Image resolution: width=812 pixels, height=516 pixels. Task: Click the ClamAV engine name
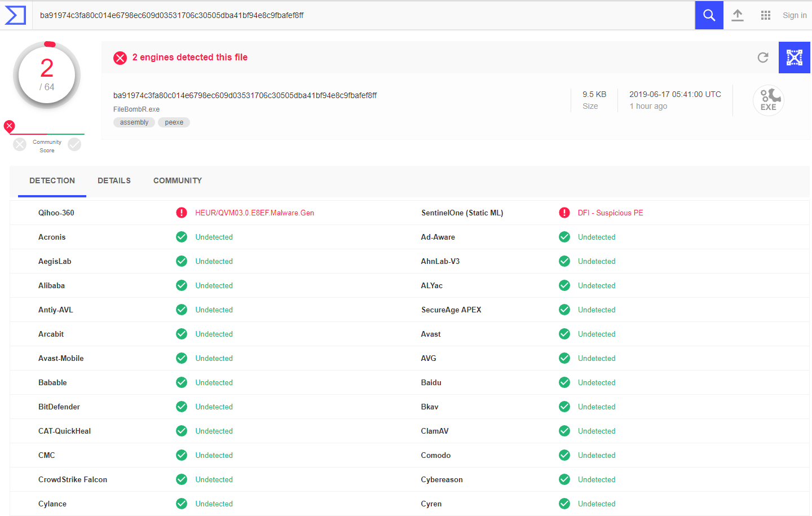click(x=435, y=431)
